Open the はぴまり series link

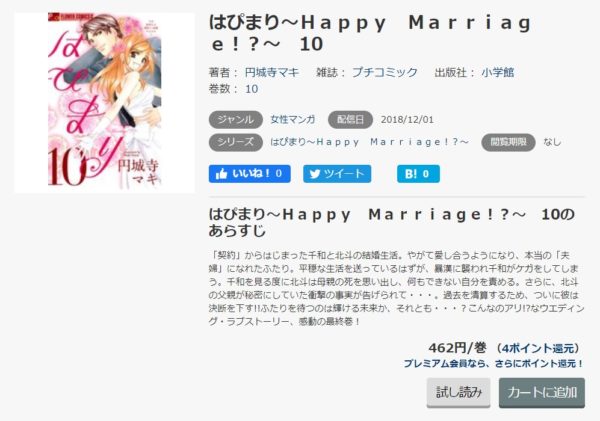[x=370, y=142]
